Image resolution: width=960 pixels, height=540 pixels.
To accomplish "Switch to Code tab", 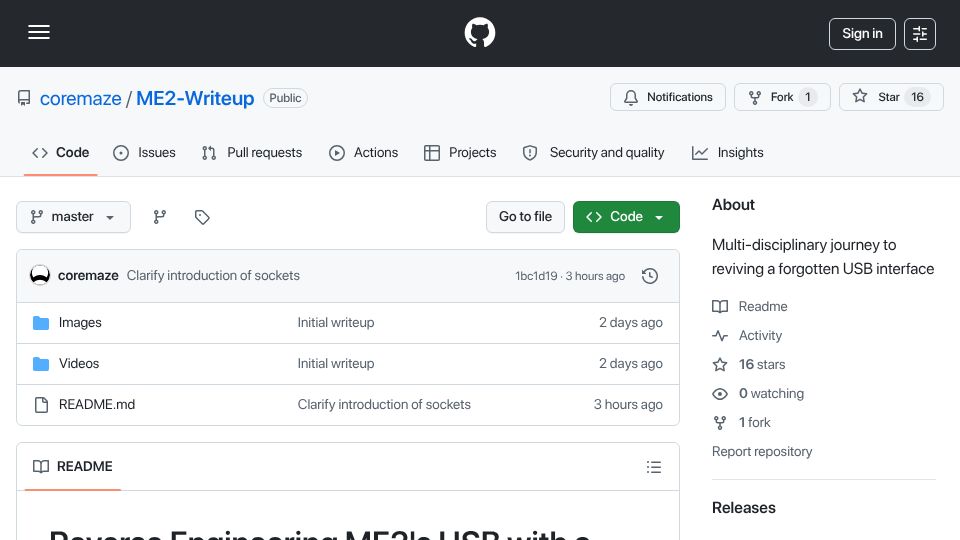I will [x=61, y=152].
